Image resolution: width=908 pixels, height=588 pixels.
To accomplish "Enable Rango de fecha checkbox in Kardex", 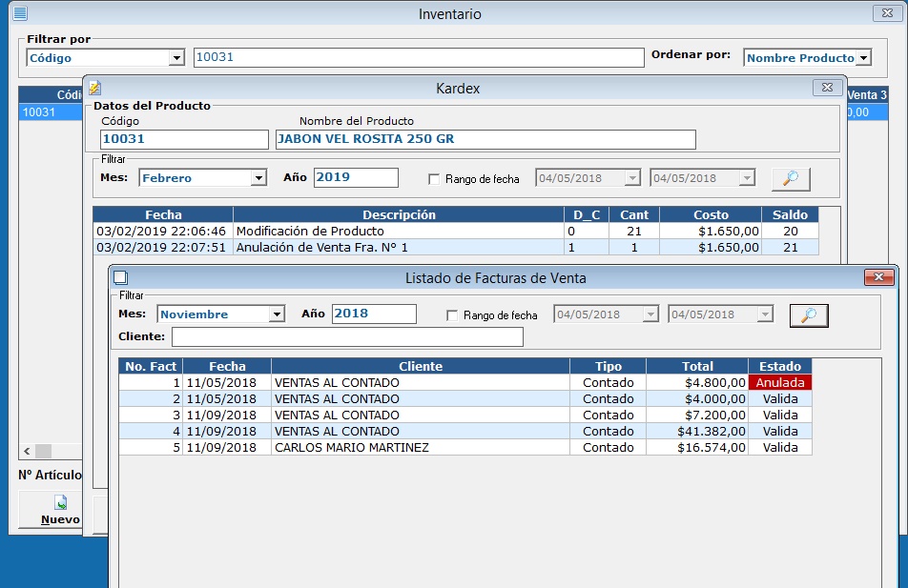I will (x=435, y=179).
